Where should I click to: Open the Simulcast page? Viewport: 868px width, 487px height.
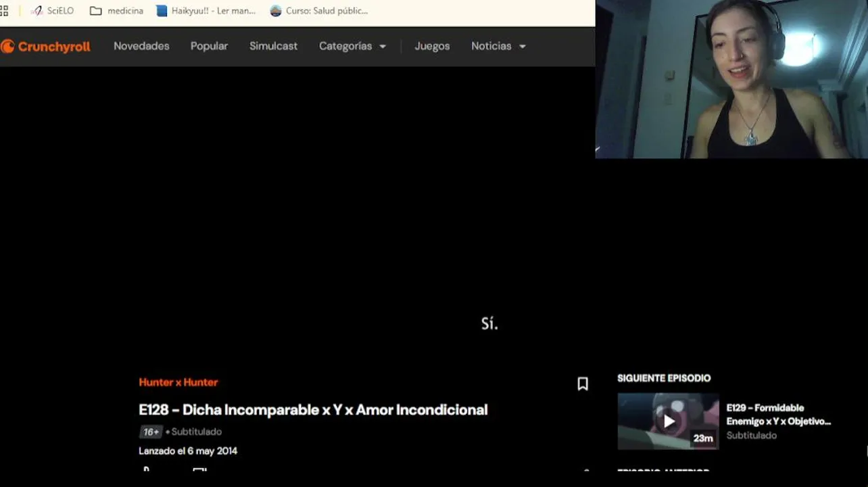(x=273, y=46)
